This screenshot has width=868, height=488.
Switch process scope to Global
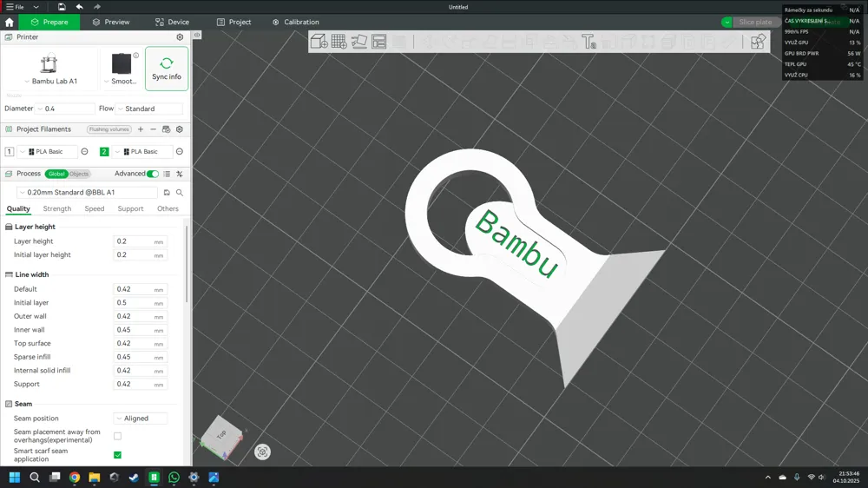pyautogui.click(x=56, y=174)
